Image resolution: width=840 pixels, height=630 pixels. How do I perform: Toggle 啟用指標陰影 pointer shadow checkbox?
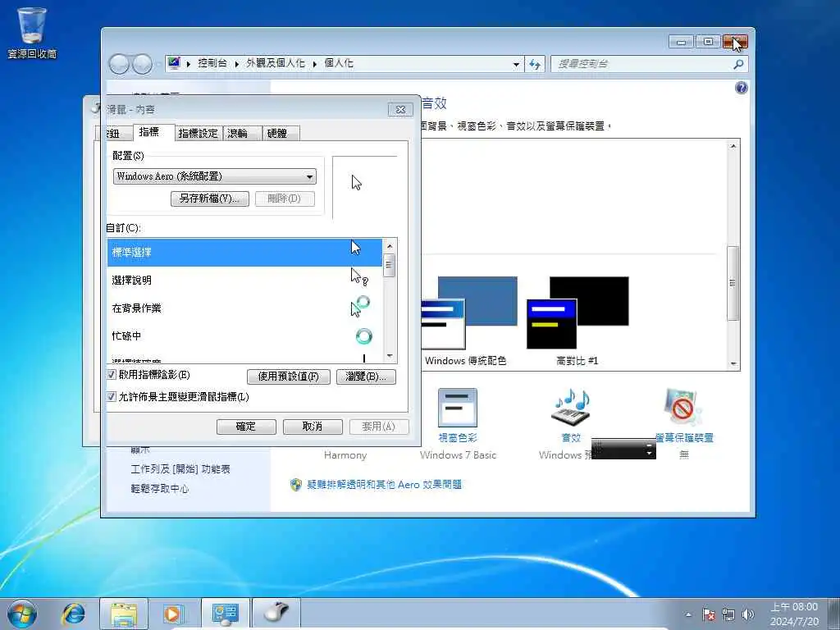112,374
